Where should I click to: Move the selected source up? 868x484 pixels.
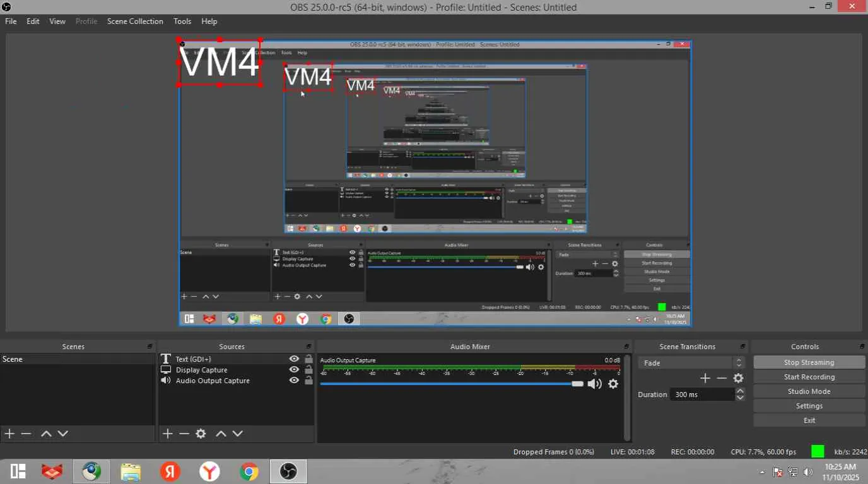221,434
